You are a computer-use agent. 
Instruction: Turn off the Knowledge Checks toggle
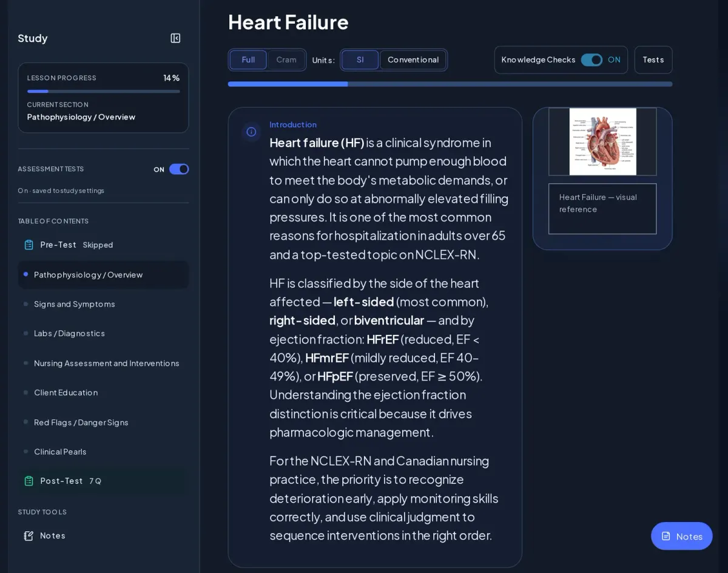[591, 59]
